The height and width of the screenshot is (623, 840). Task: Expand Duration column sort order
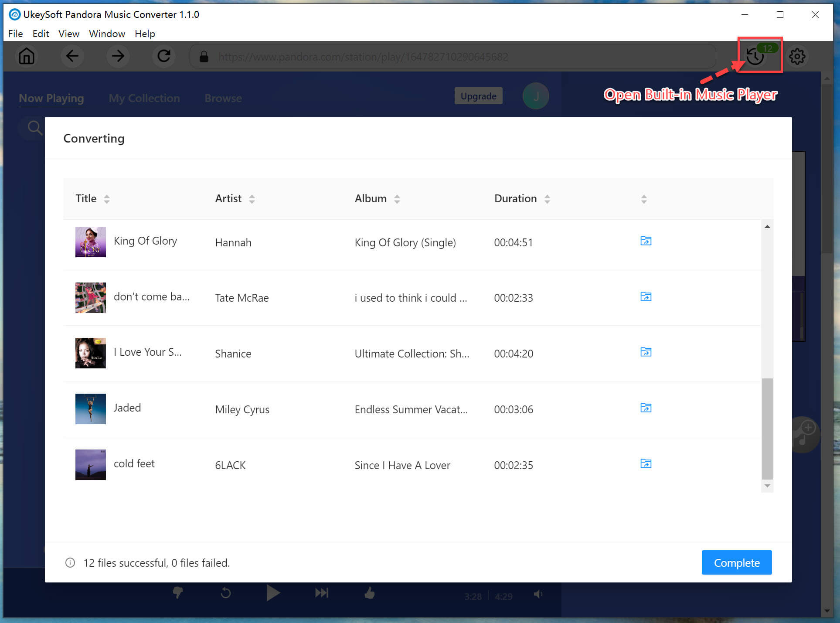coord(546,198)
